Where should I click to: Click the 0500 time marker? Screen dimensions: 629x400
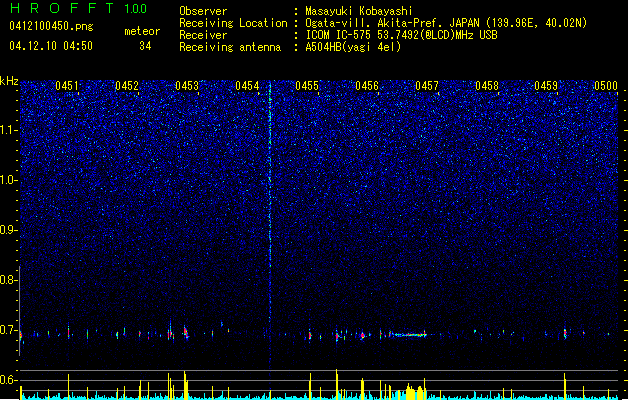606,86
